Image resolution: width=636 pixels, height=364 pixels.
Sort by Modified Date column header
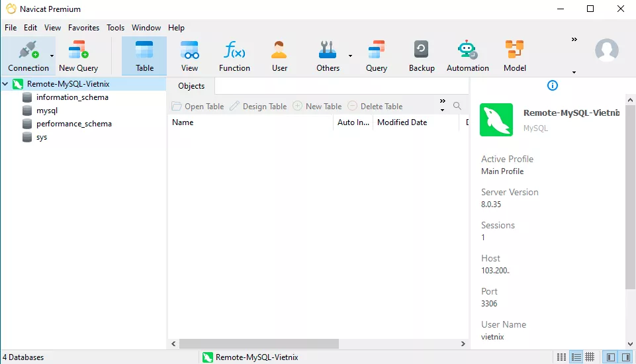click(416, 122)
